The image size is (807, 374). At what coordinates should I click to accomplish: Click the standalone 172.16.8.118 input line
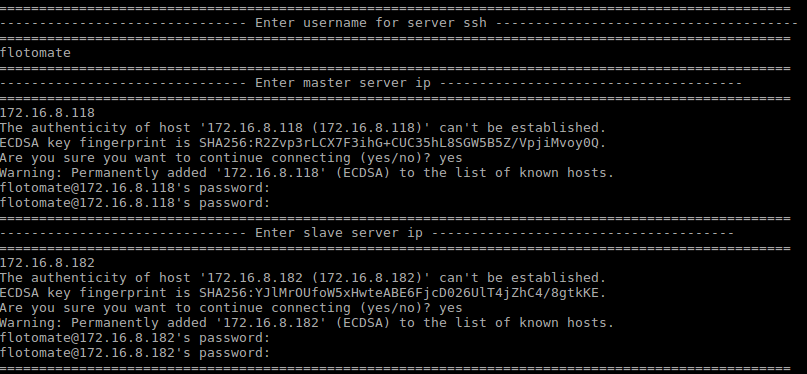[47, 113]
